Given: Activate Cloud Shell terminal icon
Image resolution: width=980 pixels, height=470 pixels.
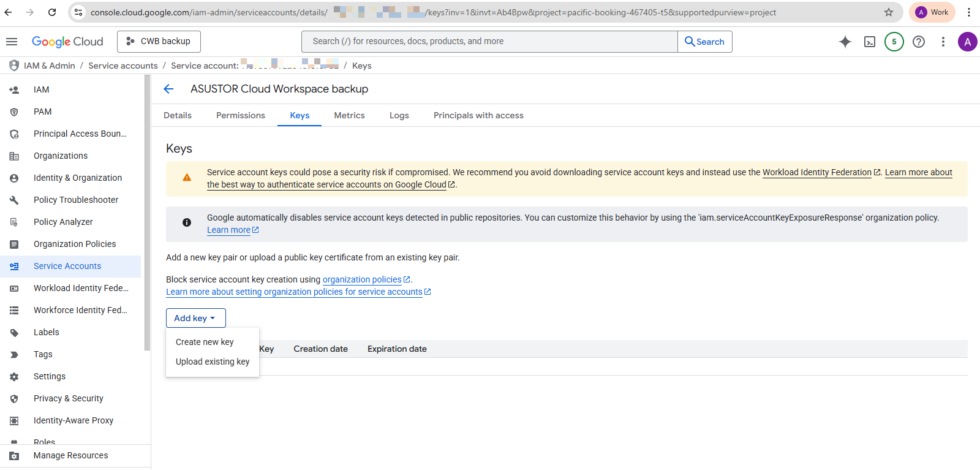Looking at the screenshot, I should [x=870, y=42].
